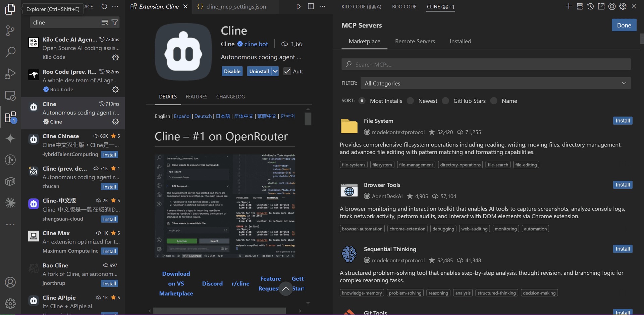Open Roo Code extension gear settings
The width and height of the screenshot is (644, 315).
pyautogui.click(x=115, y=90)
